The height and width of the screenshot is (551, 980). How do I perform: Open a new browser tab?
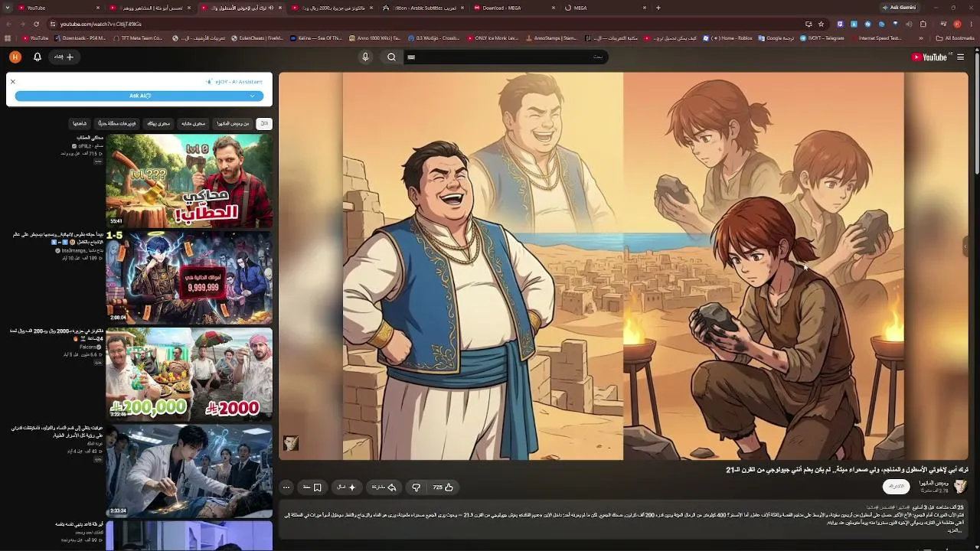(x=658, y=8)
